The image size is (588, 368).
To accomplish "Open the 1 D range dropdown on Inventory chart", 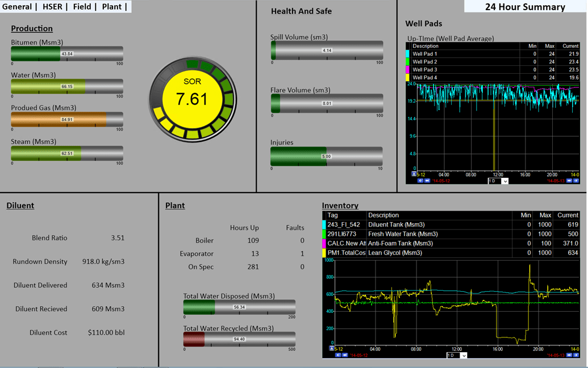I will coord(457,355).
